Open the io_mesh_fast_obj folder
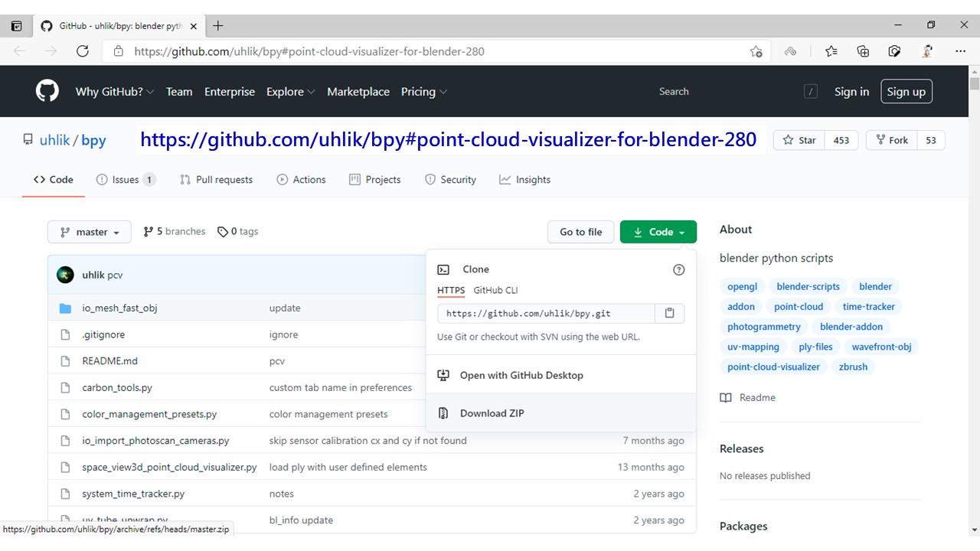 (119, 308)
